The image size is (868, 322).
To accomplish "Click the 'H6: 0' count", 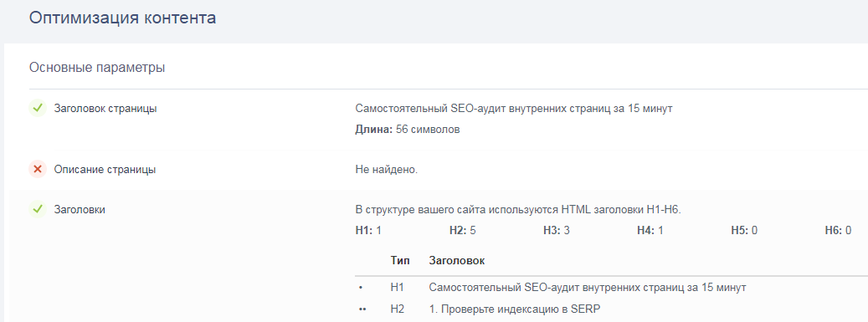I will (x=838, y=231).
